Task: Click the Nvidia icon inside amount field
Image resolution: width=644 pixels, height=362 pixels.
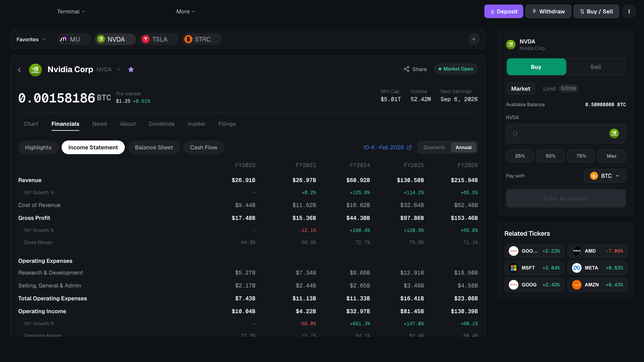Action: pos(614,134)
